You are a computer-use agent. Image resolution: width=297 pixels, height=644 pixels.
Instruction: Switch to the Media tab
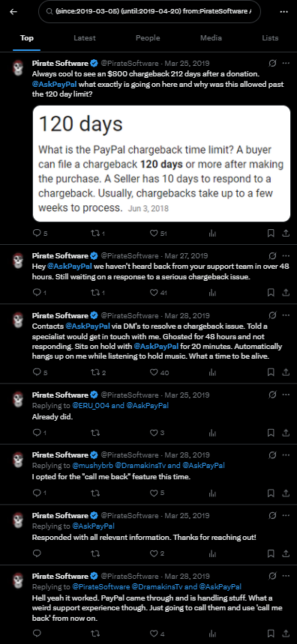click(211, 37)
